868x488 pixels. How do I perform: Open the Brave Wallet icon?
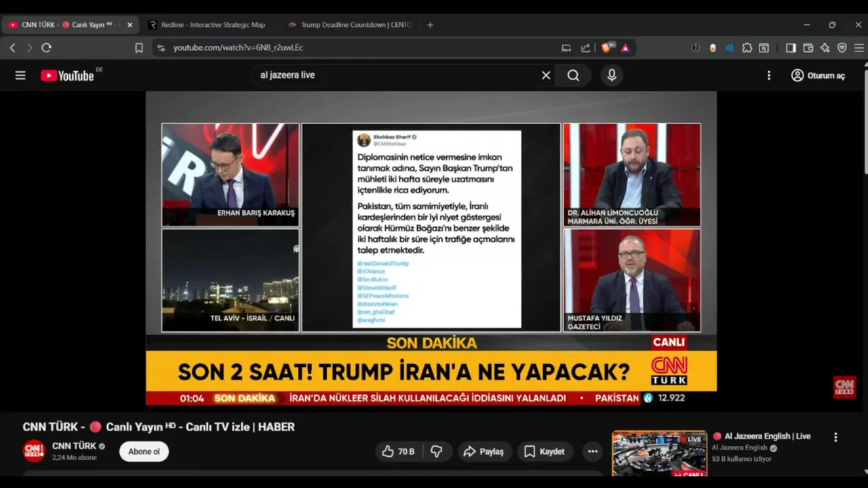(x=808, y=47)
